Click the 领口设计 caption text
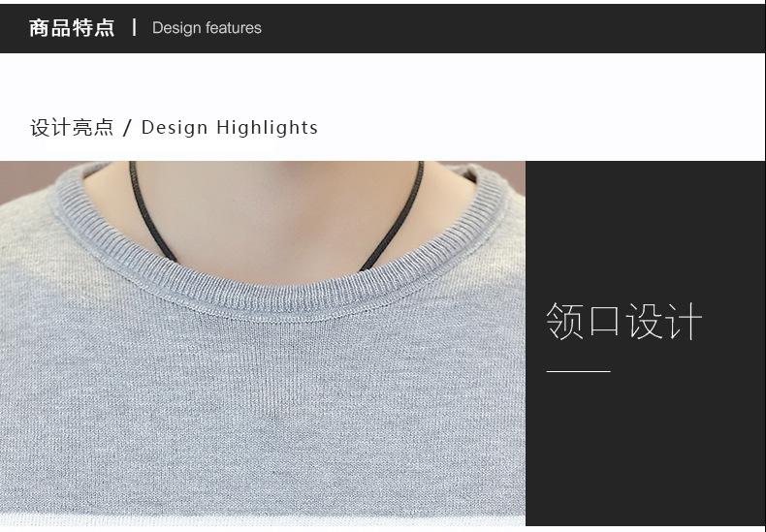The width and height of the screenshot is (766, 532). [623, 321]
